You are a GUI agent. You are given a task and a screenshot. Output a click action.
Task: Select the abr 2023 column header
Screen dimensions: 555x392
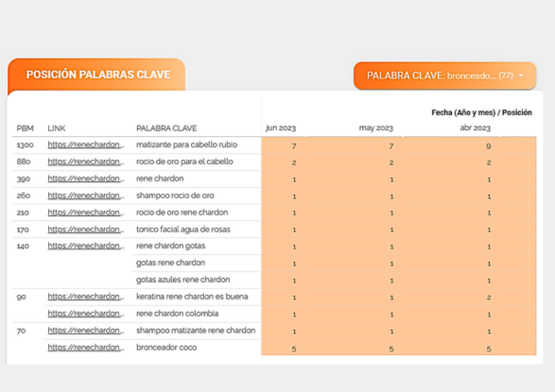(475, 128)
